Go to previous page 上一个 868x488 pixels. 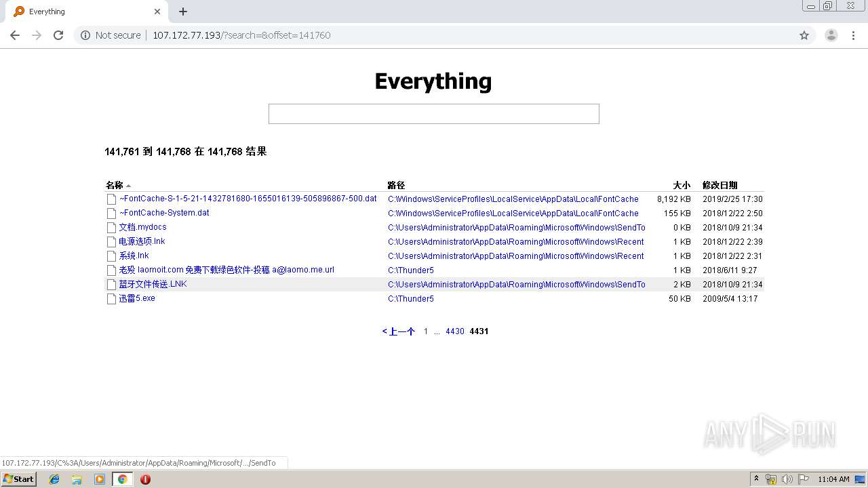point(399,331)
